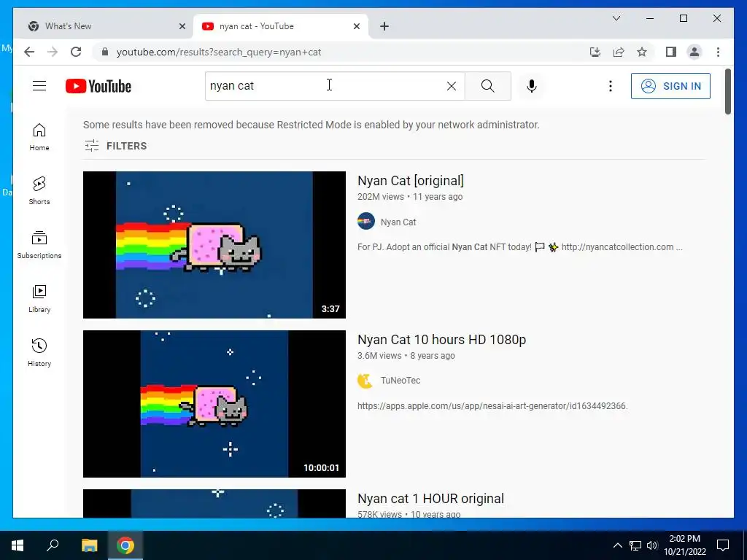Image resolution: width=747 pixels, height=560 pixels.
Task: Open History in sidebar
Action: point(39,352)
